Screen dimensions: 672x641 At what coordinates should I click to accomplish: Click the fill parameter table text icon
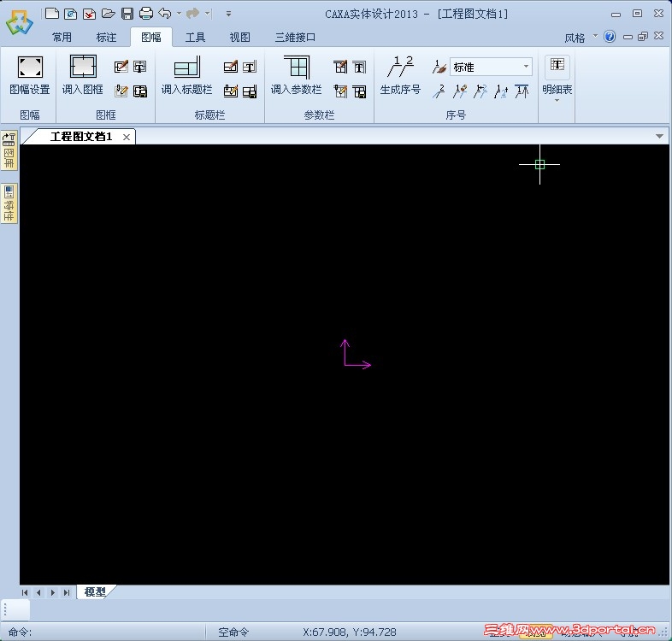(x=359, y=67)
